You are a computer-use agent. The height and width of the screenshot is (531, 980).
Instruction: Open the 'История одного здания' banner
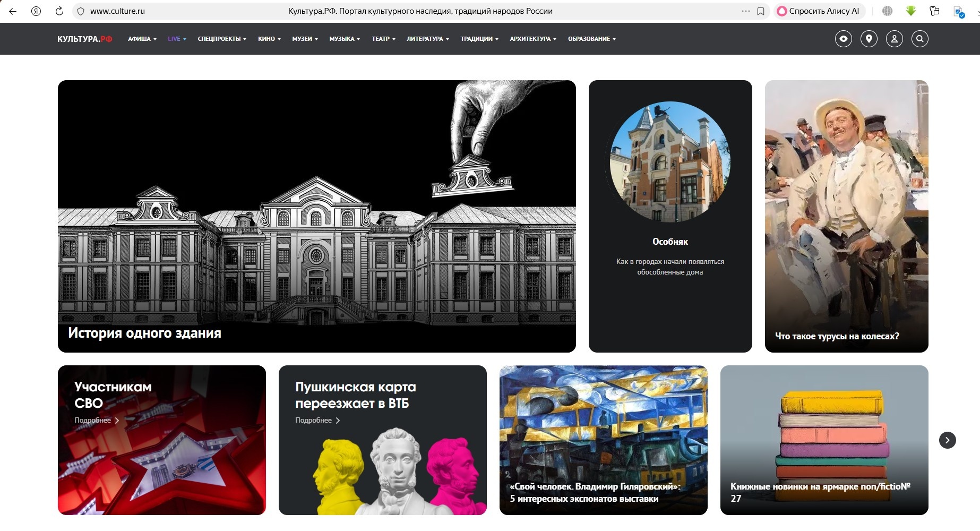click(x=316, y=216)
